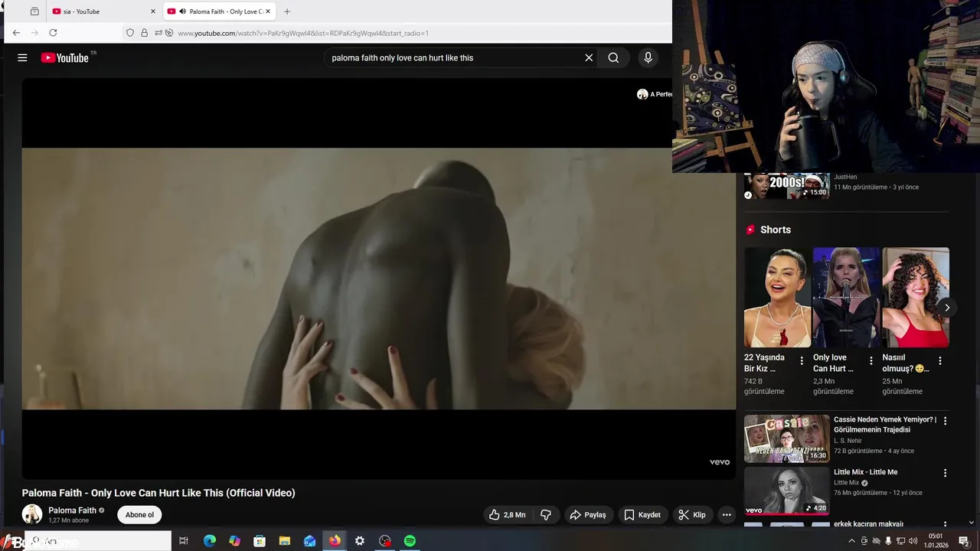The width and height of the screenshot is (980, 551).
Task: Open the notification center icon
Action: (964, 541)
